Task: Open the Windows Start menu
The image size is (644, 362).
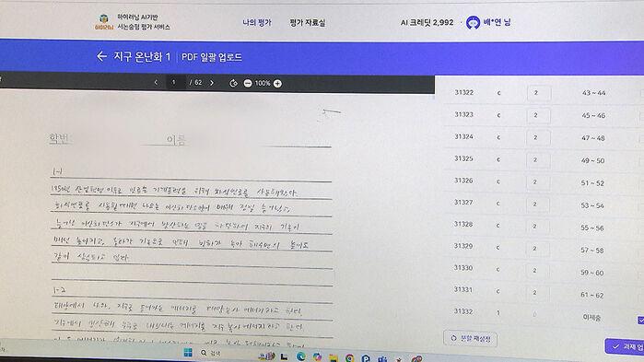Action: 188,353
